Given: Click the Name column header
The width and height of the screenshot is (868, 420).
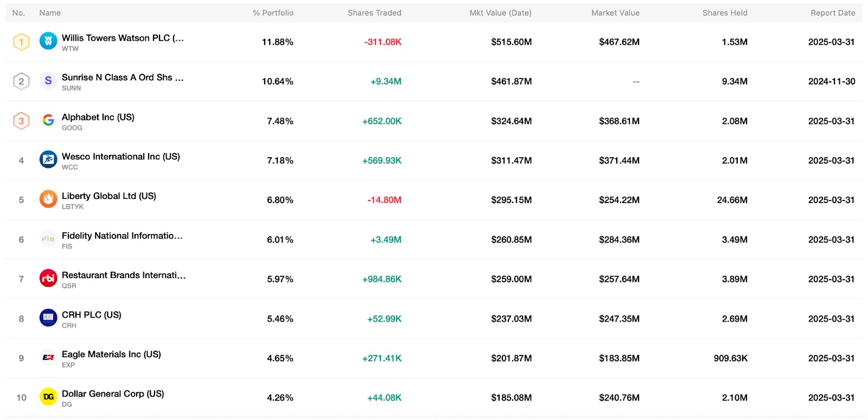Looking at the screenshot, I should (x=50, y=13).
